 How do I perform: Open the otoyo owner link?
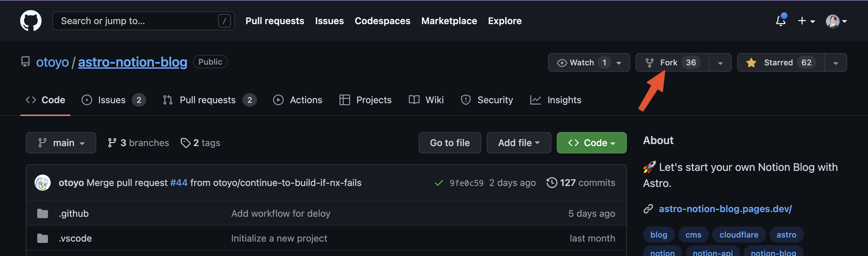[53, 62]
